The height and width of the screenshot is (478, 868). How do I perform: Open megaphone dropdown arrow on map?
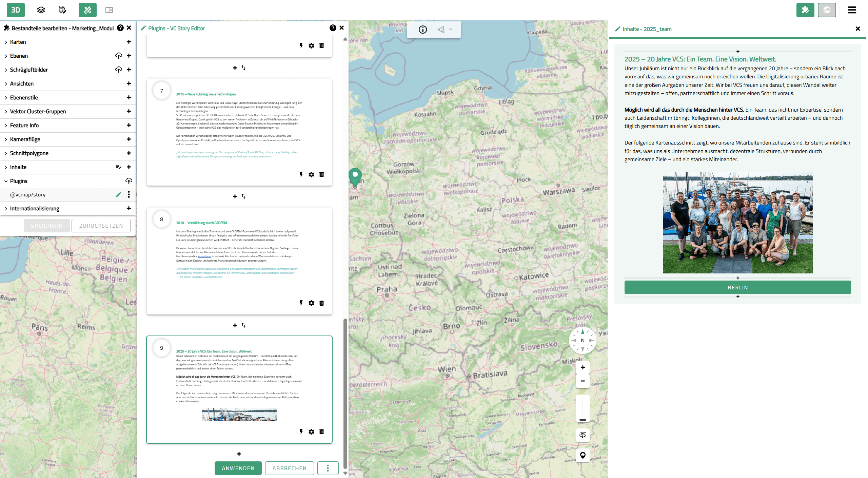pyautogui.click(x=451, y=30)
